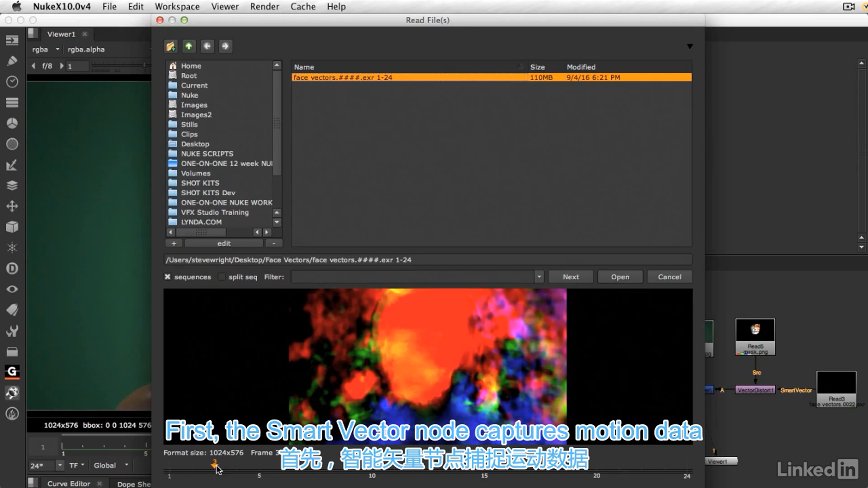Open the 3D nodes cube icon

coord(12,227)
